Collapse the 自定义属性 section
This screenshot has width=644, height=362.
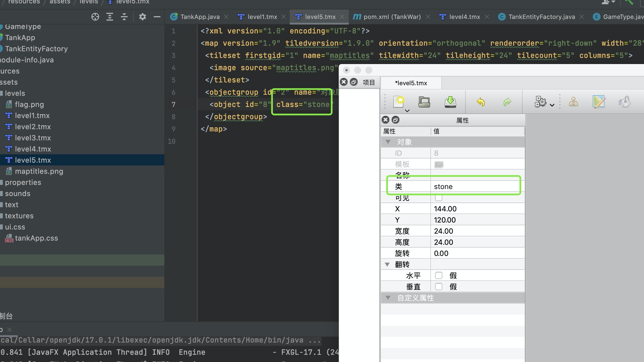tap(388, 298)
